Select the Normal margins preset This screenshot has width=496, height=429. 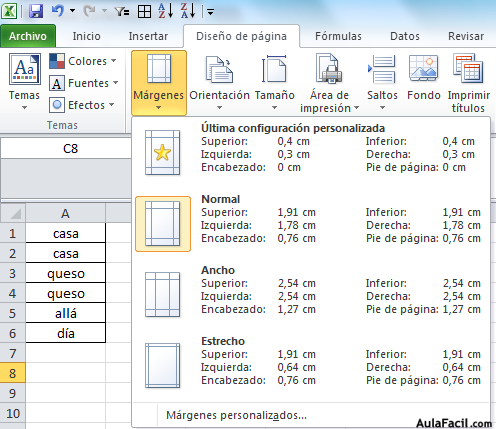point(311,223)
